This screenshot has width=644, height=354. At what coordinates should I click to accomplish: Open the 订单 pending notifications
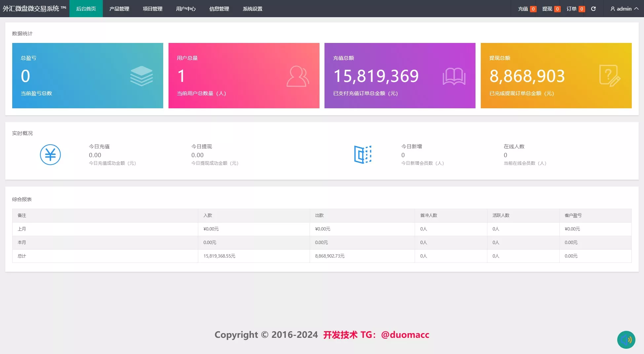coord(575,9)
